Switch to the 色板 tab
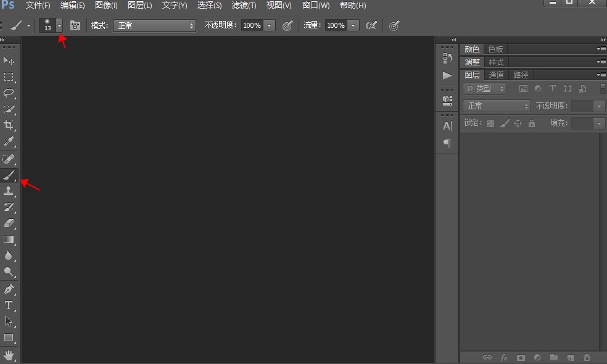 [495, 49]
